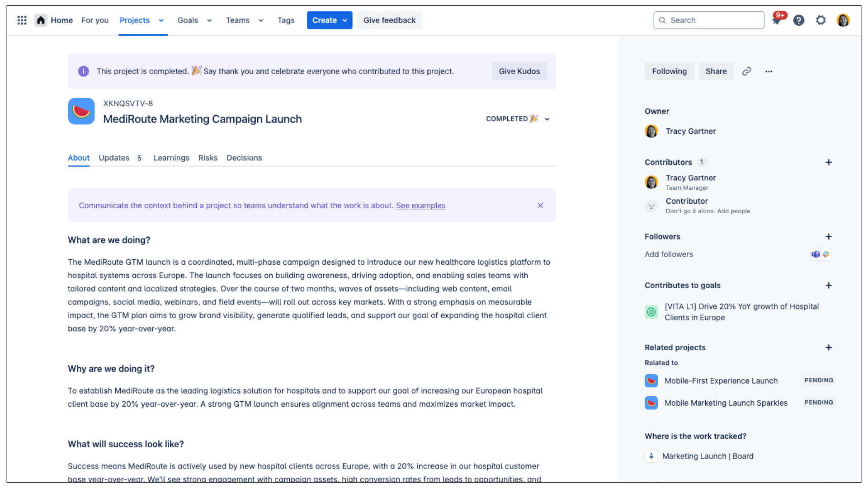Open Marketing Launch Board link
The image size is (868, 488).
tap(708, 456)
